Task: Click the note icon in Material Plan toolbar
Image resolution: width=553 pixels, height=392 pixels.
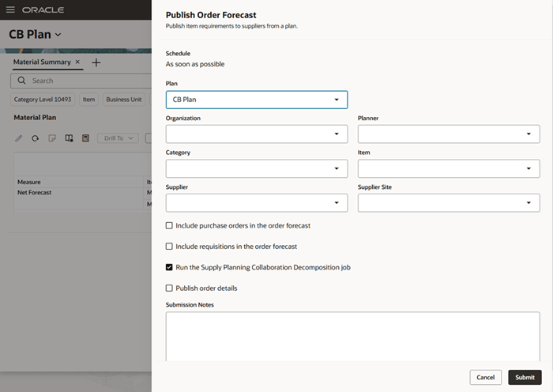Action: tap(52, 138)
